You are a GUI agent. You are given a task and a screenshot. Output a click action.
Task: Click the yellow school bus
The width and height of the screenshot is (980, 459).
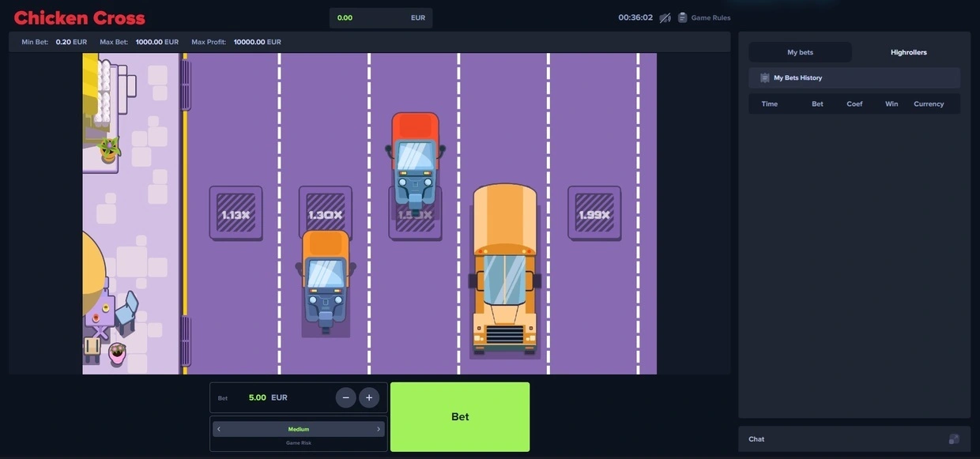505,269
